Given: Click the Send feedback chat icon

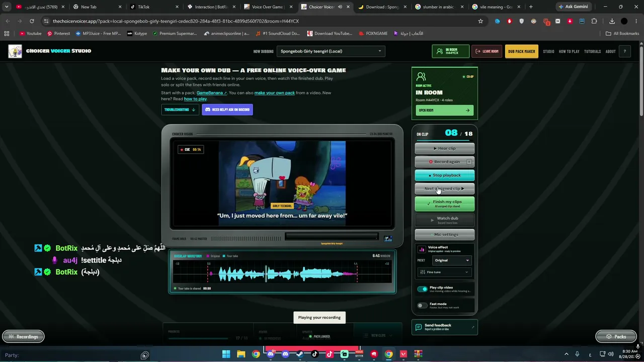Looking at the screenshot, I should click(418, 327).
